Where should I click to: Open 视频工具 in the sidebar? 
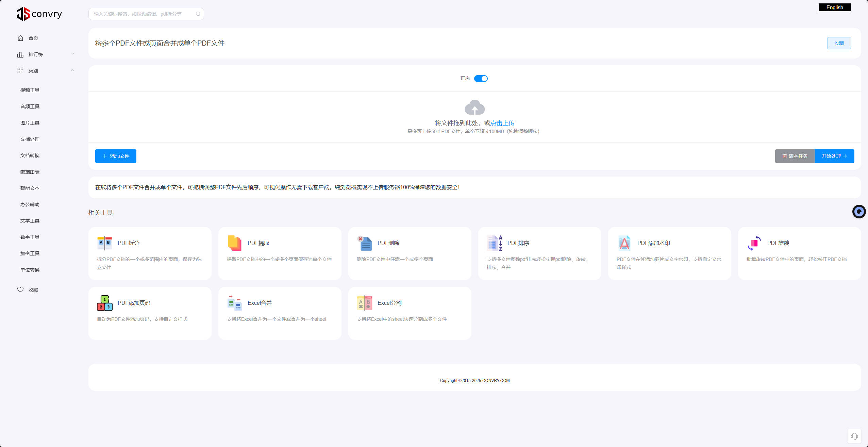click(30, 90)
